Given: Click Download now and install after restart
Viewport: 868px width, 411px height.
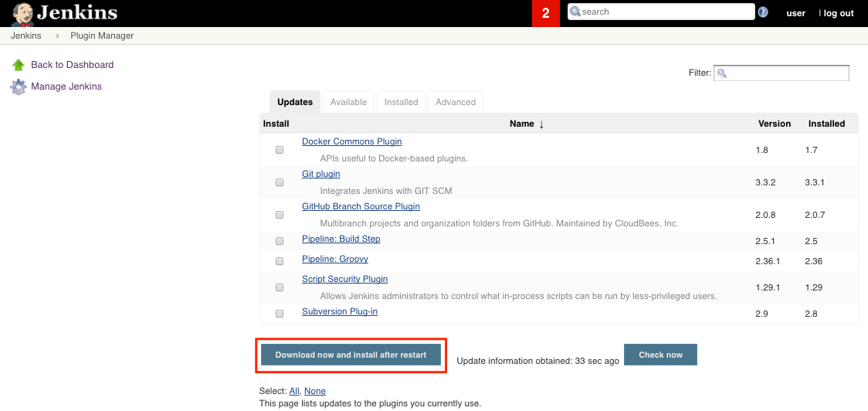Looking at the screenshot, I should click(351, 355).
